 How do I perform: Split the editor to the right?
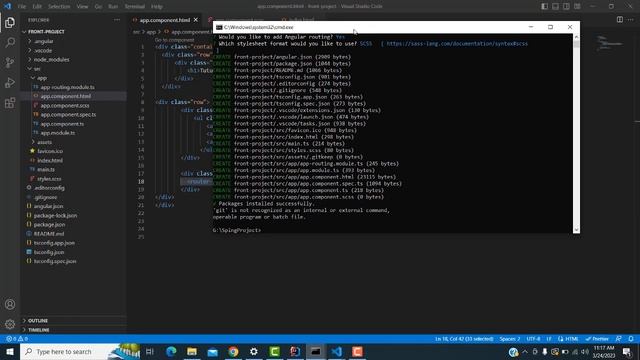click(620, 20)
